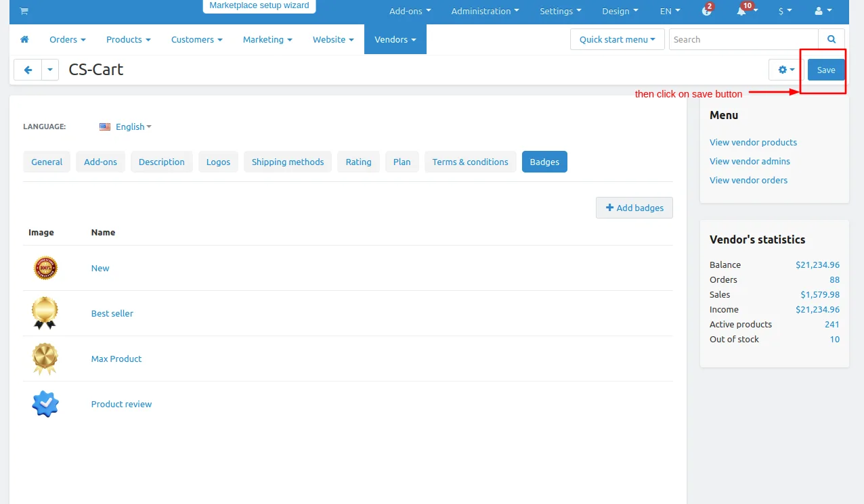This screenshot has height=504, width=864.
Task: Switch to the Rating tab
Action: (x=358, y=162)
